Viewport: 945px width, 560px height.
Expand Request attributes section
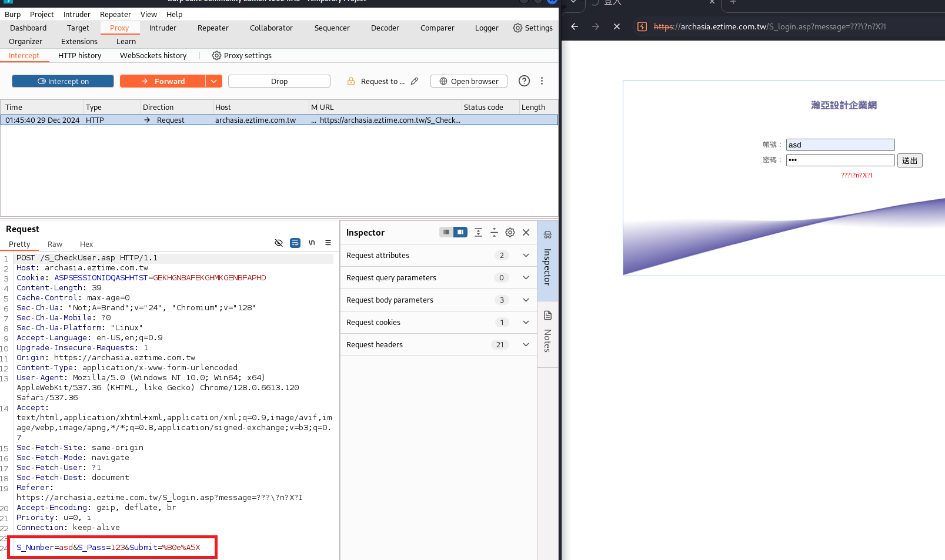(x=439, y=255)
